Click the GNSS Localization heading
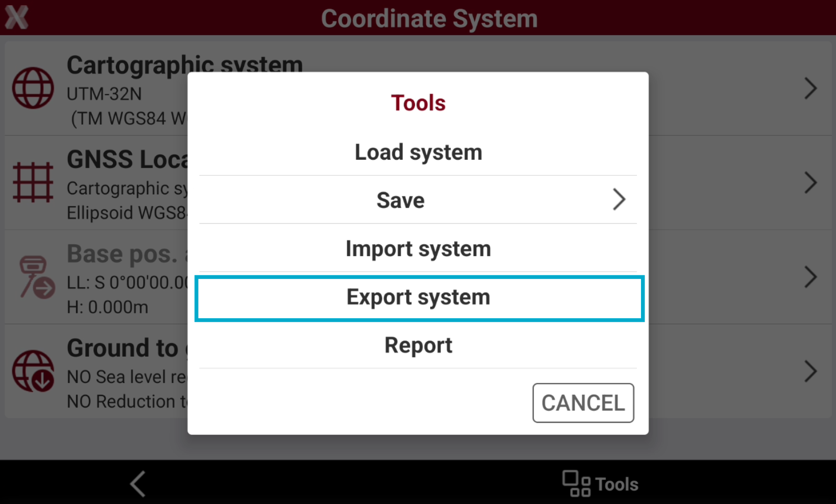Image resolution: width=836 pixels, height=504 pixels. [128, 160]
